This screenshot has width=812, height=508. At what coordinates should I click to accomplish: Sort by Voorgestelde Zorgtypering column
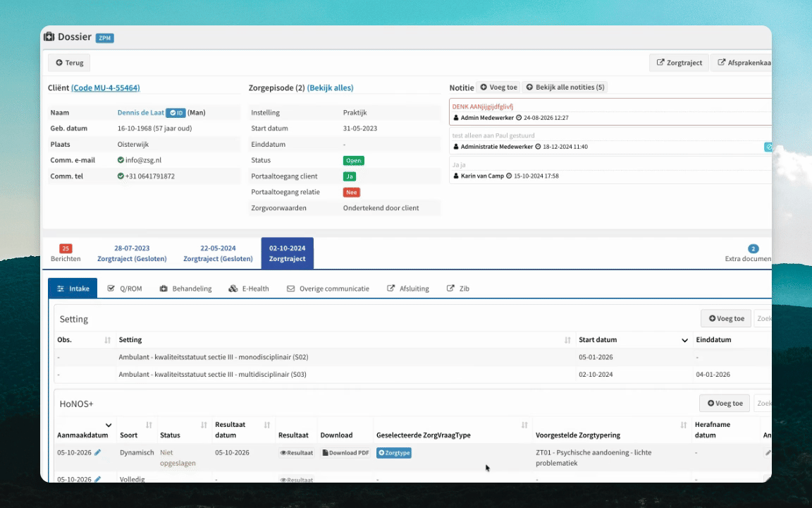[684, 425]
